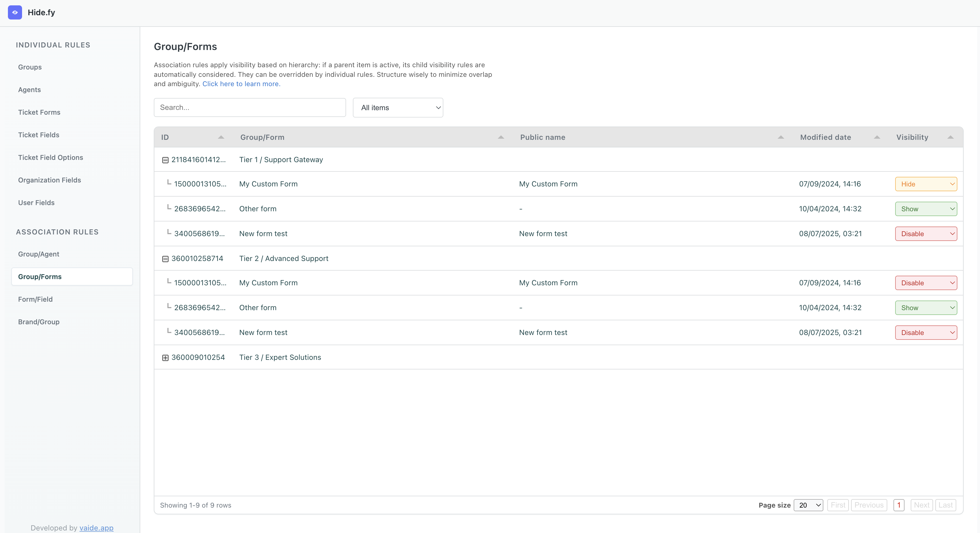Sort by ID column arrow icon
This screenshot has height=533, width=980.
pos(221,137)
